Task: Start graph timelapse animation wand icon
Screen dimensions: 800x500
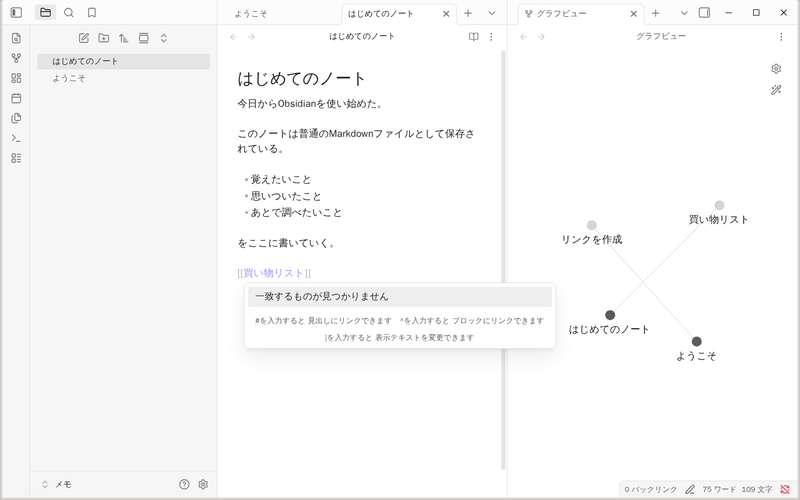Action: (x=776, y=90)
